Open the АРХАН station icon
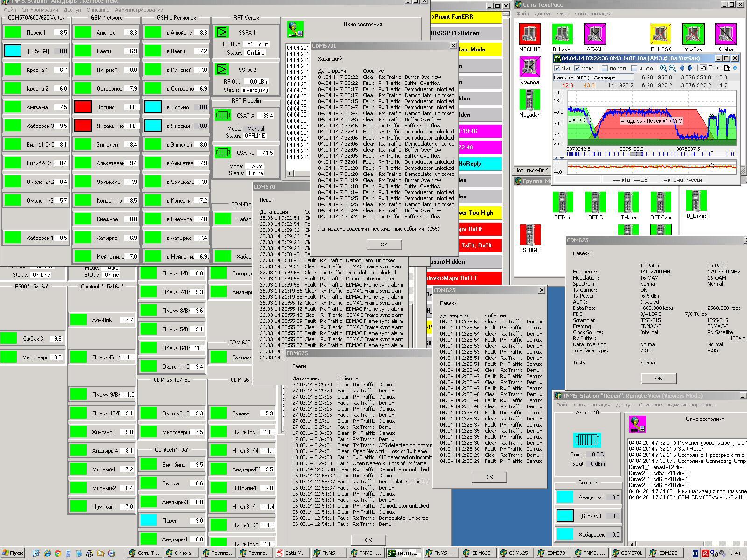Viewport: 747px width, 560px height. pos(595,34)
